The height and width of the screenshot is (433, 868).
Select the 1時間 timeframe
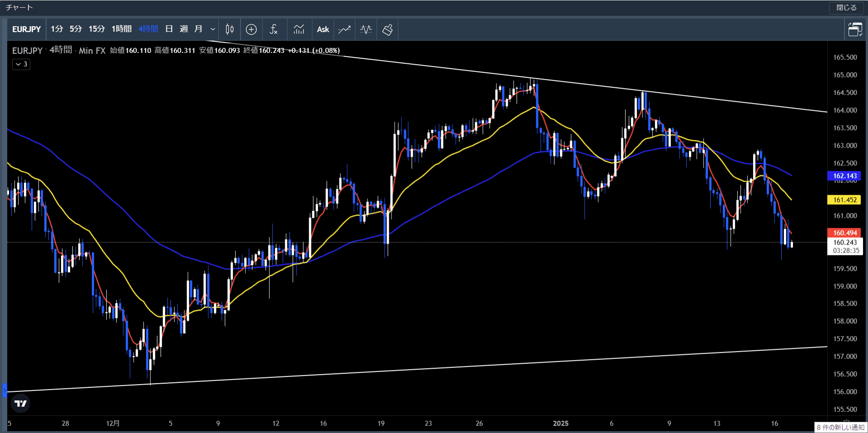(122, 29)
